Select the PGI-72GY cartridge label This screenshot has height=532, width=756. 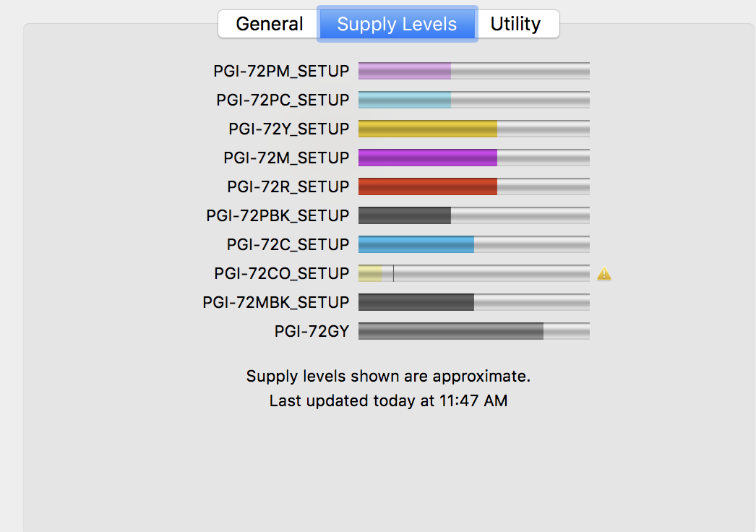tap(311, 331)
